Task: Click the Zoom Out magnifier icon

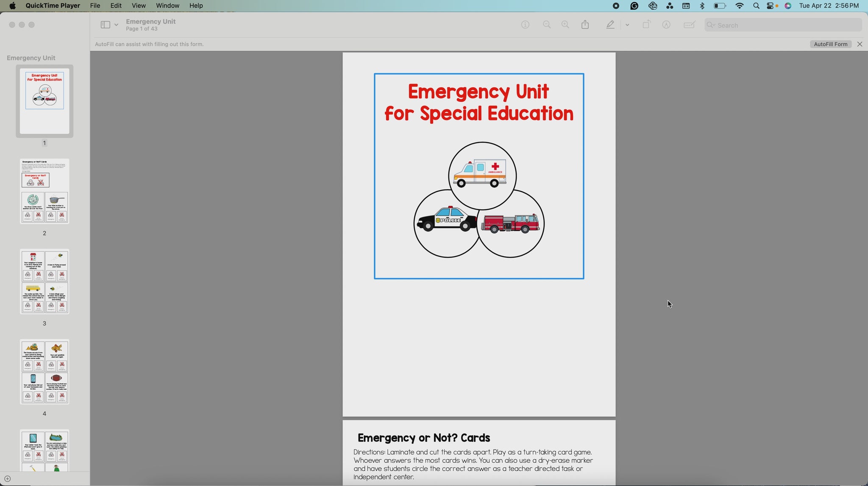Action: coord(547,25)
